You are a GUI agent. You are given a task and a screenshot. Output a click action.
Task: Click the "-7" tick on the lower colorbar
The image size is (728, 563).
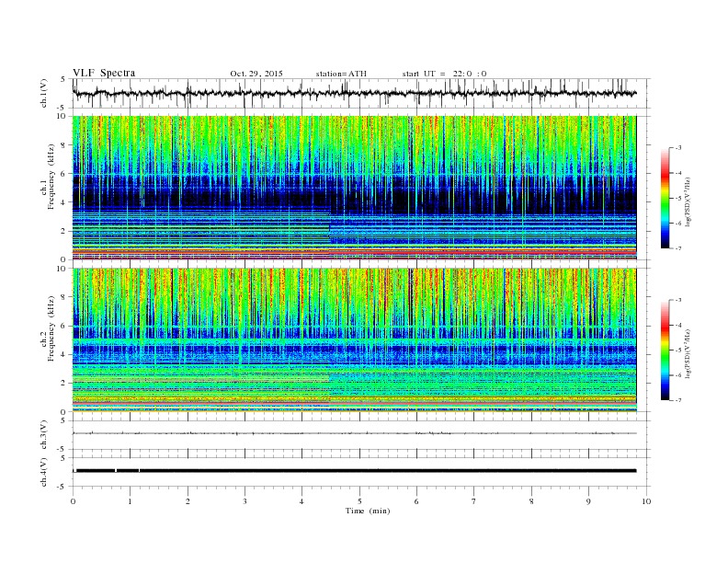coord(677,400)
